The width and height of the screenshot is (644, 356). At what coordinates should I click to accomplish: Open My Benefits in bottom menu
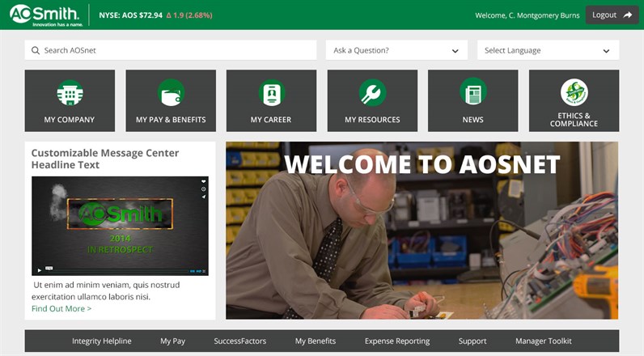316,341
